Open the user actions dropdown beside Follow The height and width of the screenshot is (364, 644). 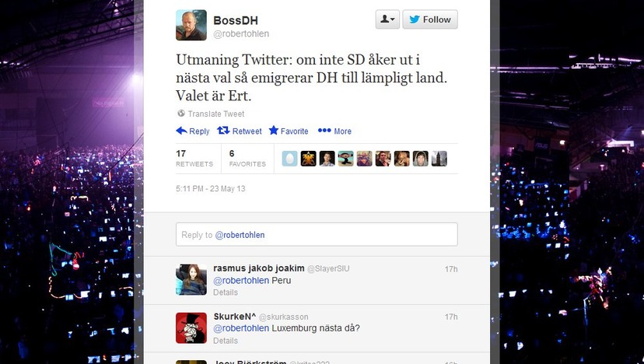pyautogui.click(x=387, y=19)
